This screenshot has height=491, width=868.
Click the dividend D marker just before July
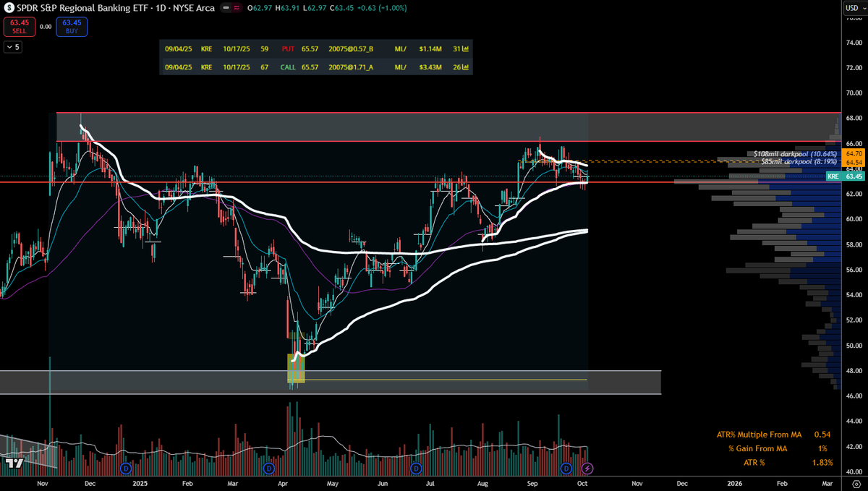417,469
